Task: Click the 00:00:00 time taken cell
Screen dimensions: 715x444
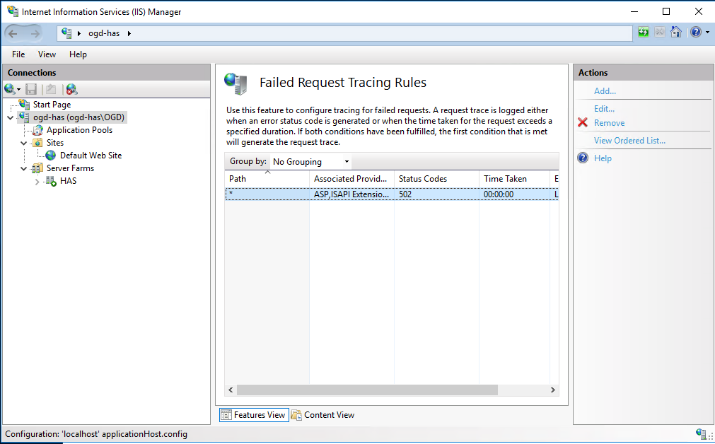Action: 498,194
